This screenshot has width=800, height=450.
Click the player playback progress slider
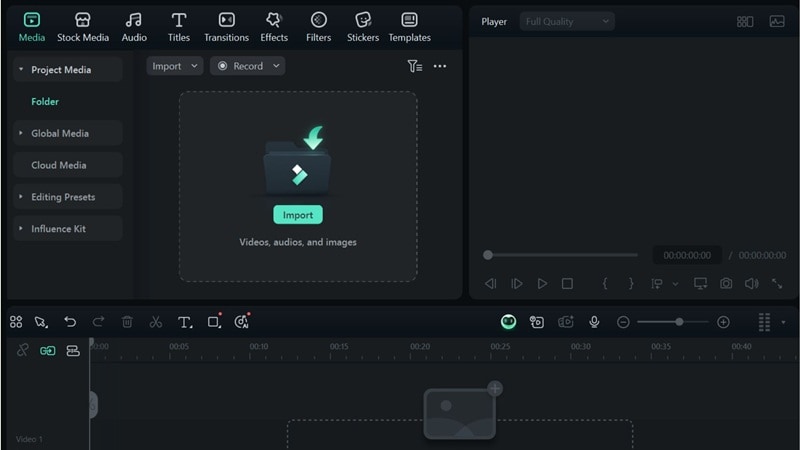coord(561,255)
